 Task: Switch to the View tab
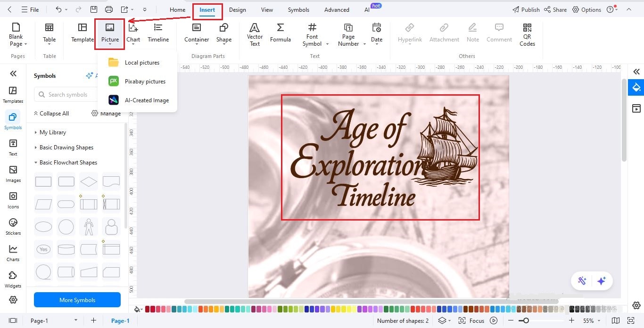[267, 9]
